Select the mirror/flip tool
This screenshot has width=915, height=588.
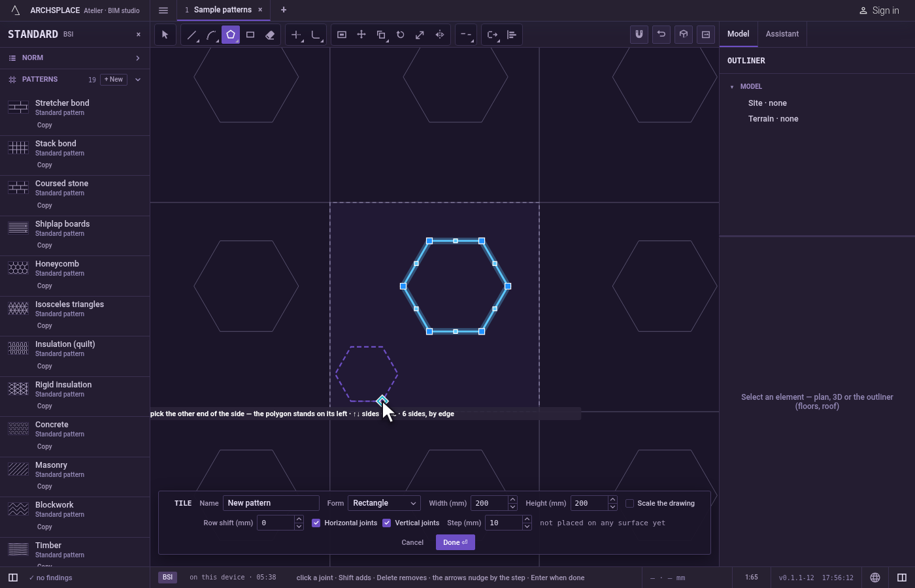pos(440,35)
